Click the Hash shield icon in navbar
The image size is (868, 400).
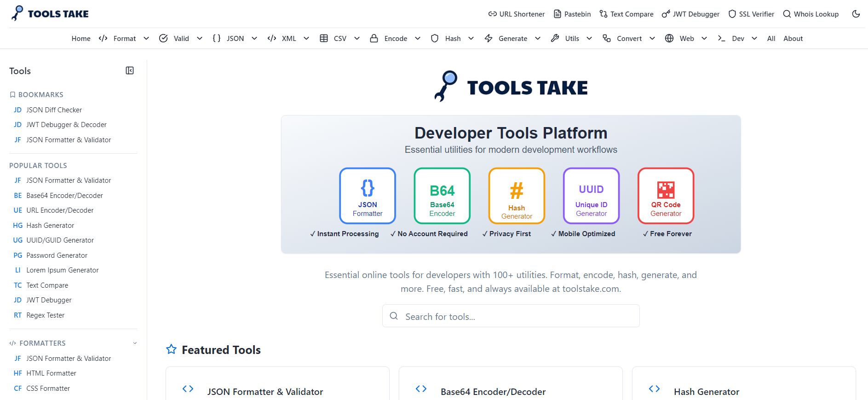(435, 38)
